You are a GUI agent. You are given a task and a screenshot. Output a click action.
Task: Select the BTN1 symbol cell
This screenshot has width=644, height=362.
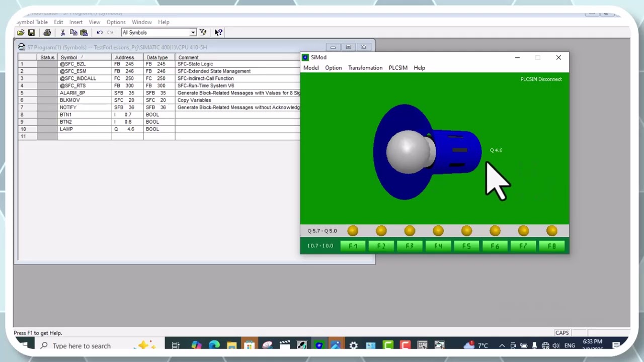[x=85, y=115]
